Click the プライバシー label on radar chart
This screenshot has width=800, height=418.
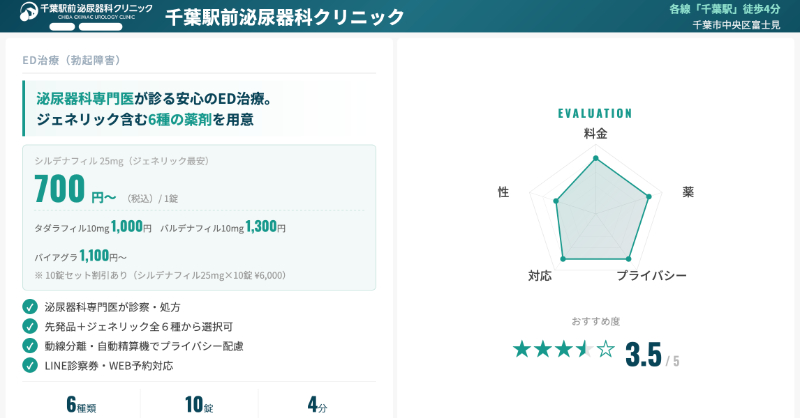[x=651, y=275]
